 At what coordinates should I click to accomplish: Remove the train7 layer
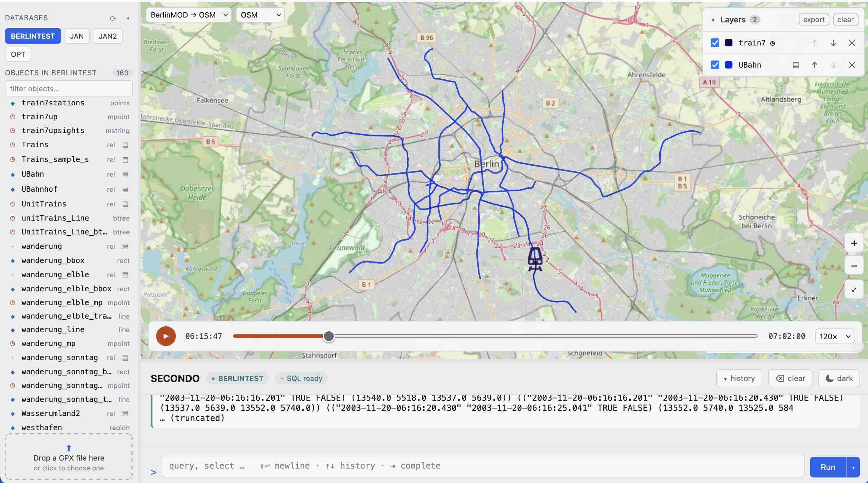click(852, 43)
